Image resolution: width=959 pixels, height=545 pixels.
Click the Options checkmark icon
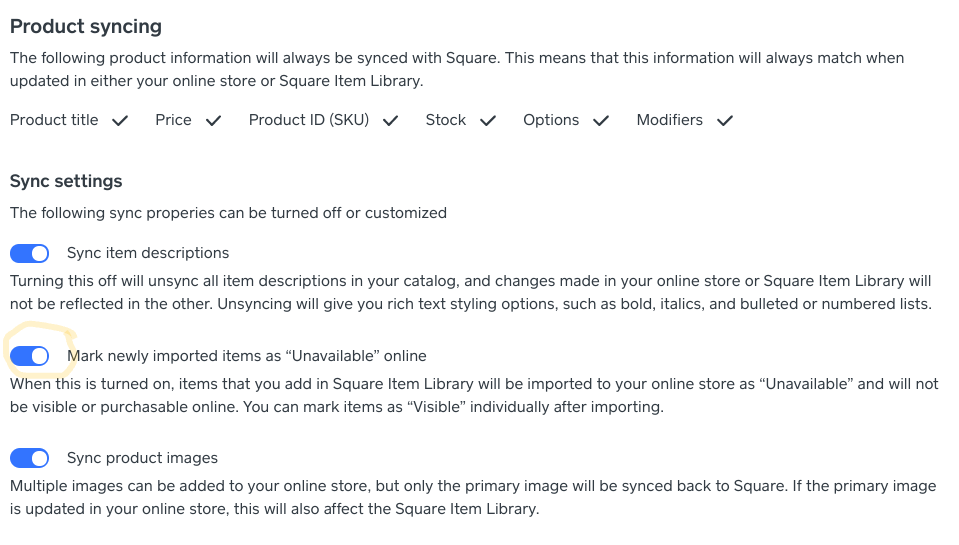point(601,121)
